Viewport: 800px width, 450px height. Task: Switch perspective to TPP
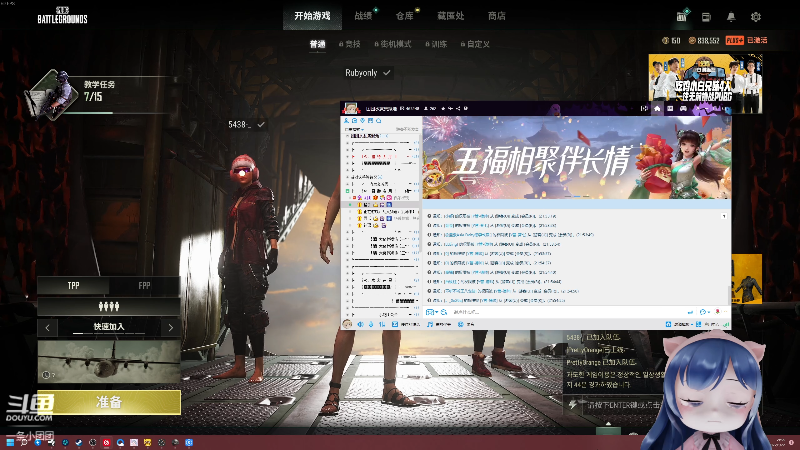pos(73,286)
